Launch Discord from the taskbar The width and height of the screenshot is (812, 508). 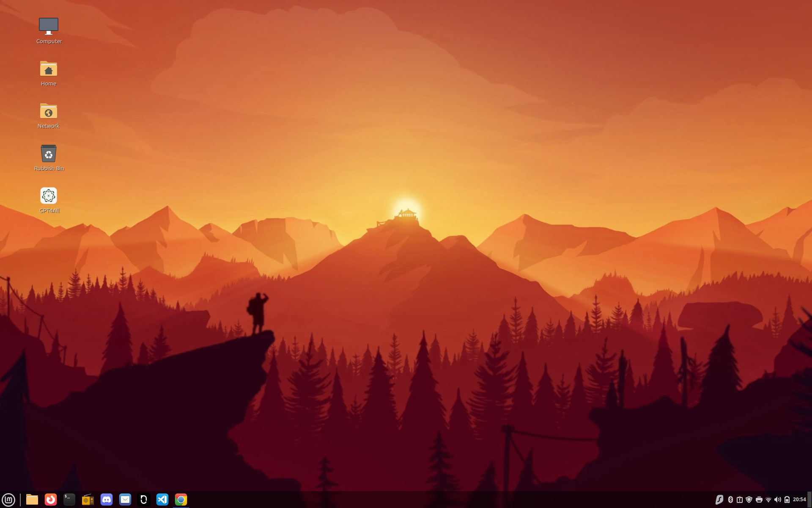(x=107, y=499)
